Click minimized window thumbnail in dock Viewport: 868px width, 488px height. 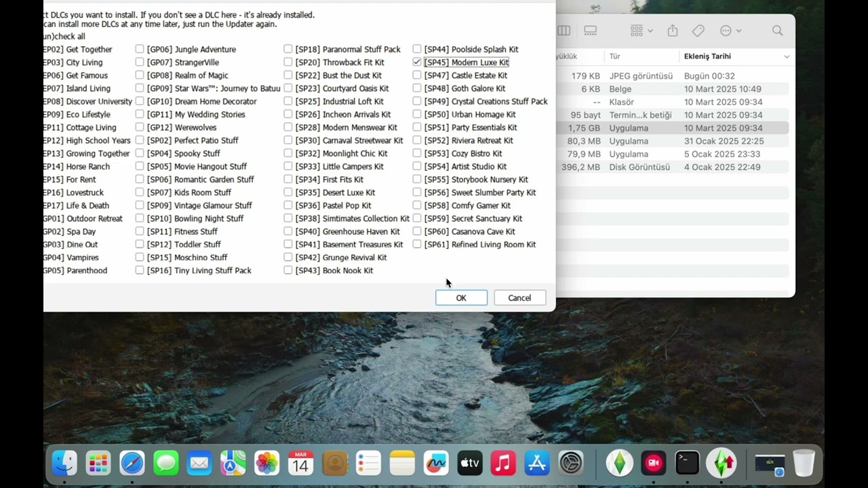770,464
